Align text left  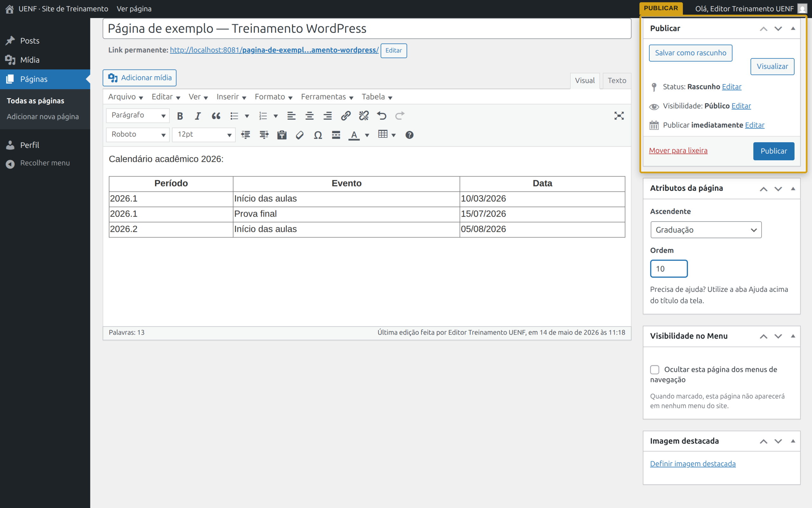pos(291,116)
